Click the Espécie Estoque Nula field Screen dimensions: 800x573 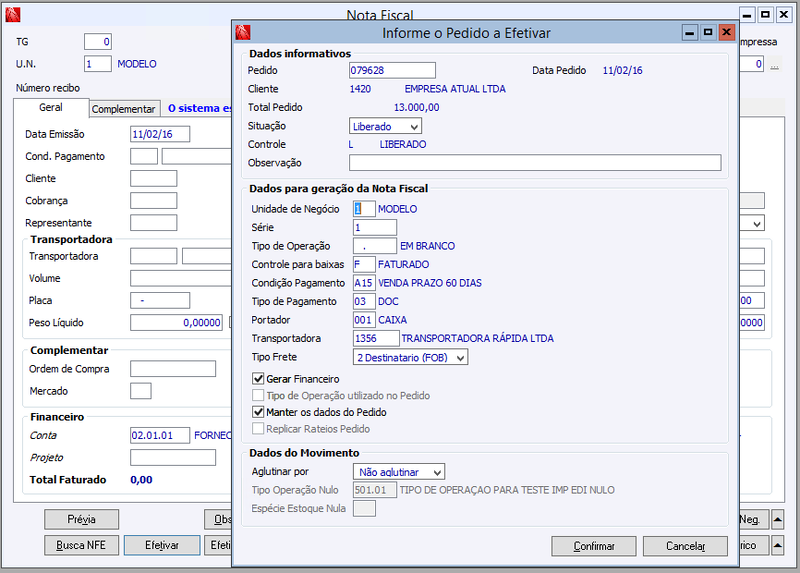click(x=364, y=509)
